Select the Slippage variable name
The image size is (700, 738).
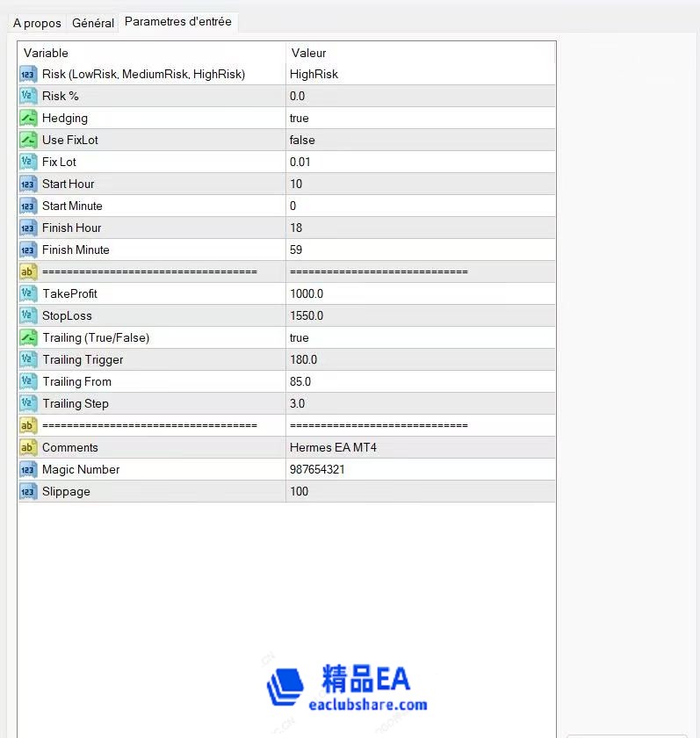pyautogui.click(x=66, y=491)
